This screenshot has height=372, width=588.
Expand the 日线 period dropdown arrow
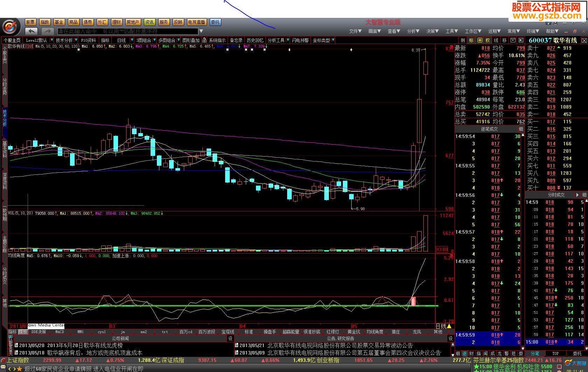tap(132, 40)
